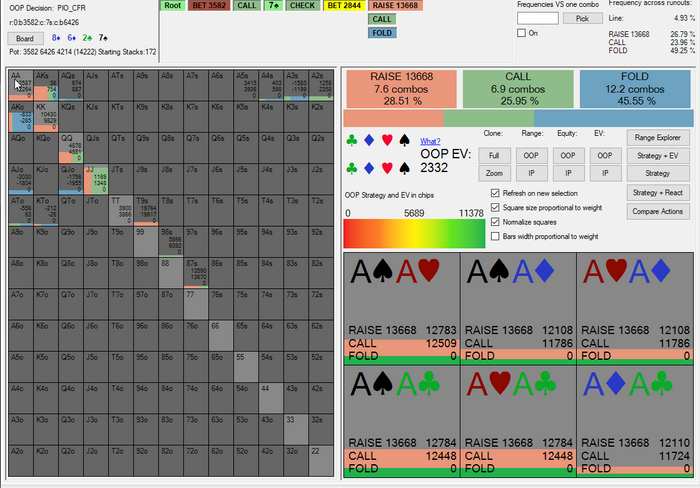
Task: Open the A♦A♣ combo card
Action: click(x=635, y=421)
